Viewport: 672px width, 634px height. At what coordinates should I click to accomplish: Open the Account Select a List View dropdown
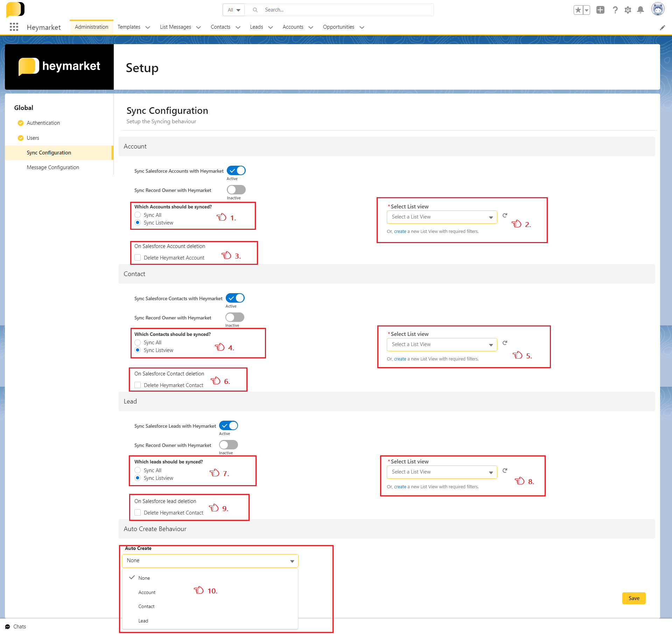442,217
